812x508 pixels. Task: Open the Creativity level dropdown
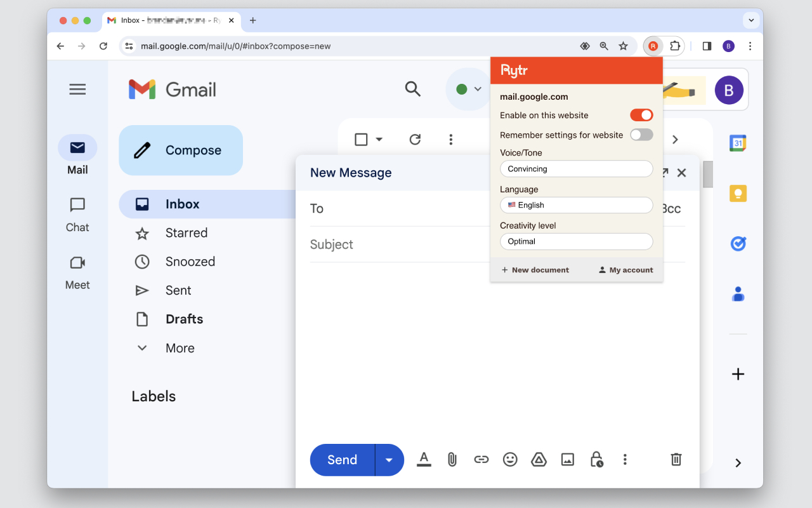(576, 241)
